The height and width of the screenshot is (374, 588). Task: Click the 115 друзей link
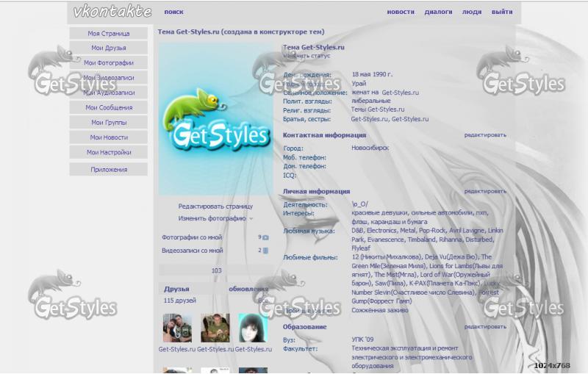pyautogui.click(x=179, y=301)
